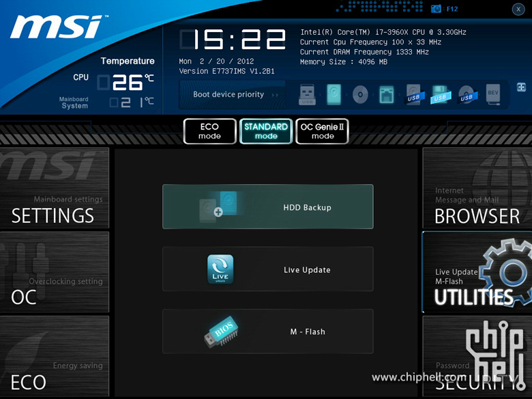Image resolution: width=532 pixels, height=399 pixels.
Task: Open the ECO energy saving section
Action: [55, 356]
